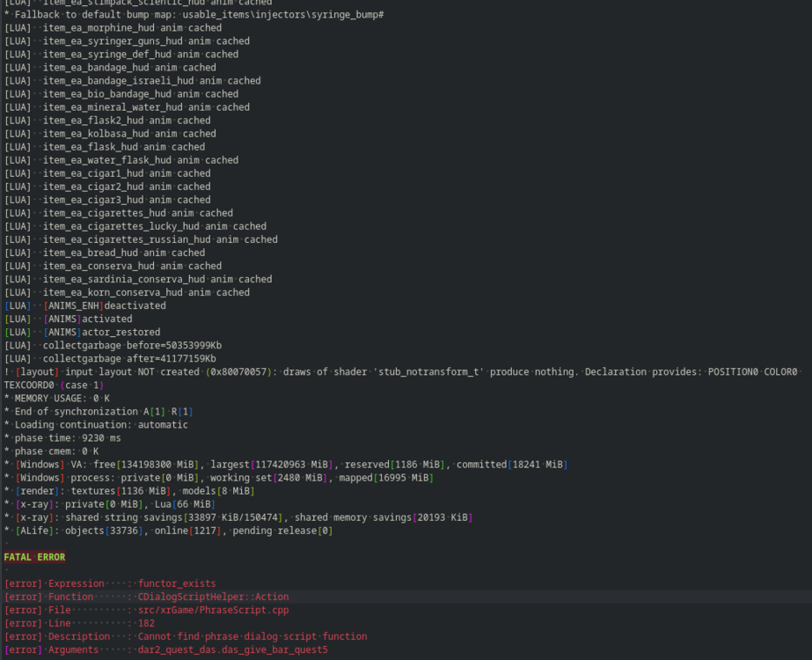The width and height of the screenshot is (812, 660).
Task: Click the item_ea_mineral_water_hud line
Action: (127, 107)
